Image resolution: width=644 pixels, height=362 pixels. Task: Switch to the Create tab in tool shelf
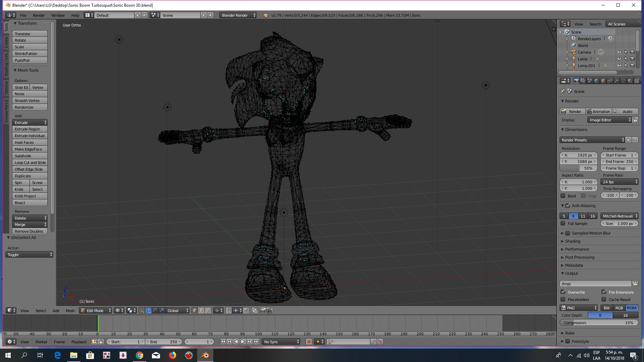(6, 43)
